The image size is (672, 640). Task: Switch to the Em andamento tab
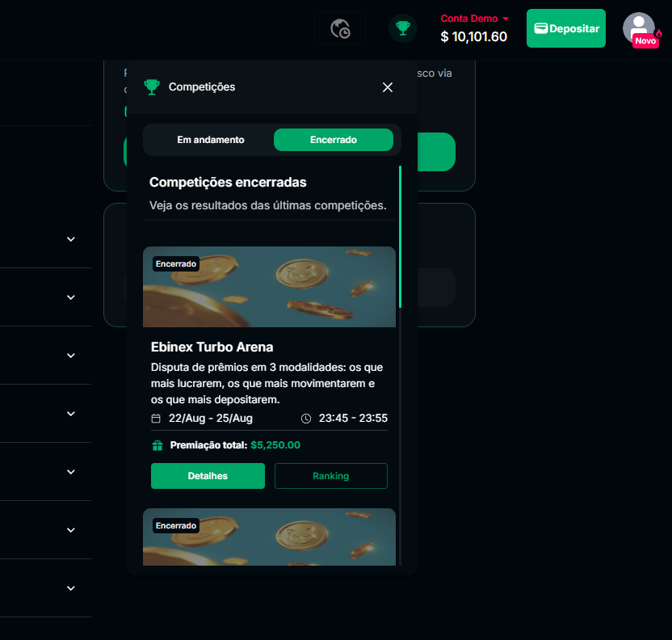pyautogui.click(x=210, y=140)
